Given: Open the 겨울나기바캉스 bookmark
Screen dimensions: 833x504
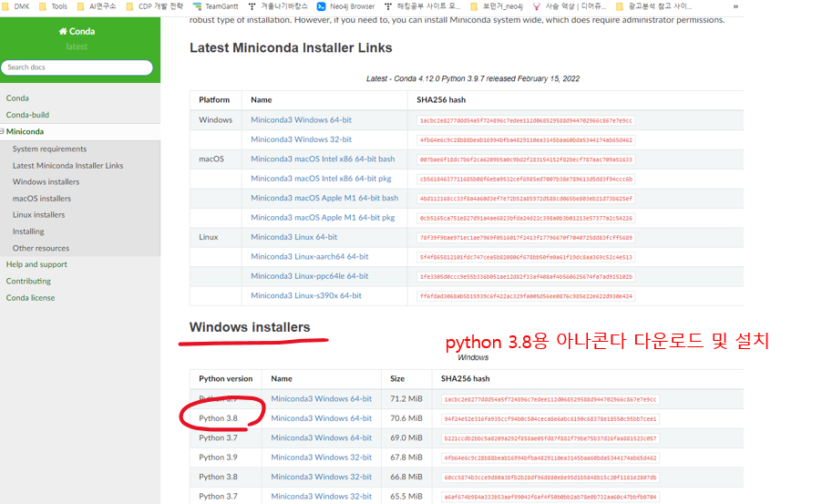Looking at the screenshot, I should click(x=278, y=6).
